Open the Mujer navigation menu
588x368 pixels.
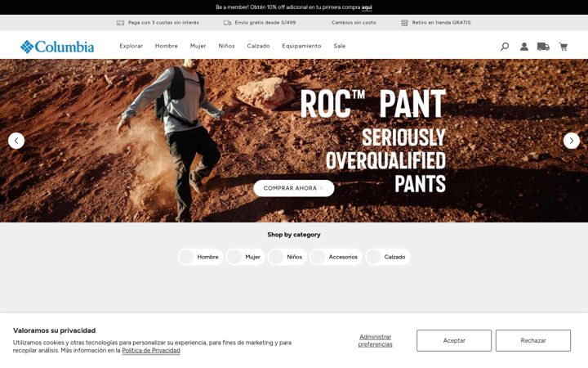click(x=198, y=46)
